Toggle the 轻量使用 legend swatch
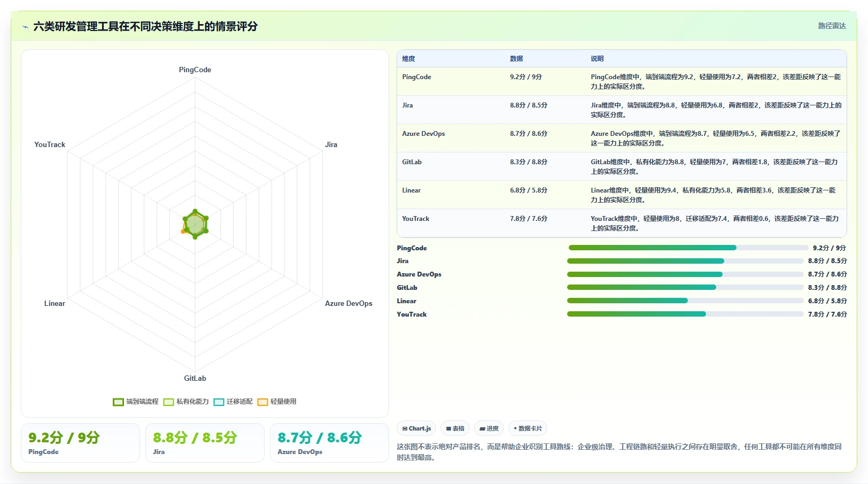 [x=262, y=402]
